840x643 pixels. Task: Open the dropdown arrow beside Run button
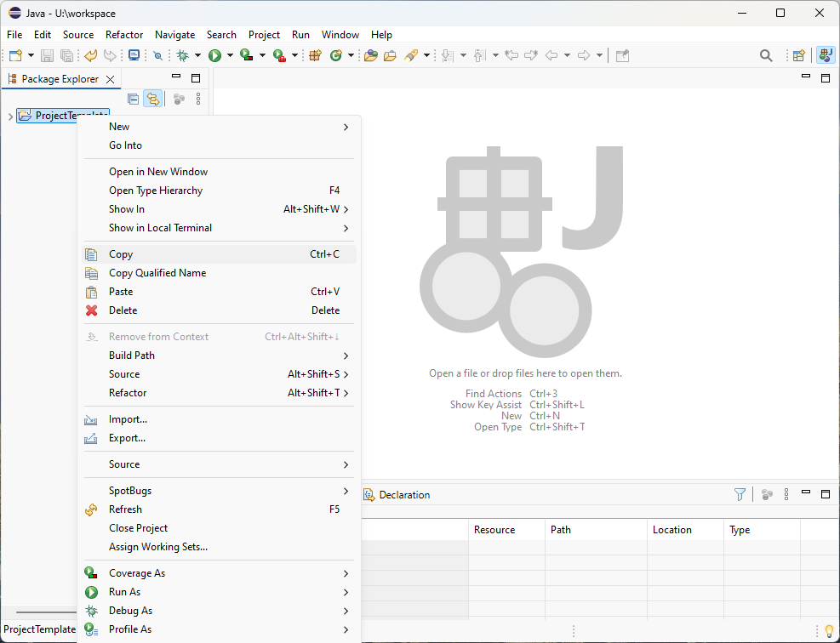pyautogui.click(x=230, y=56)
